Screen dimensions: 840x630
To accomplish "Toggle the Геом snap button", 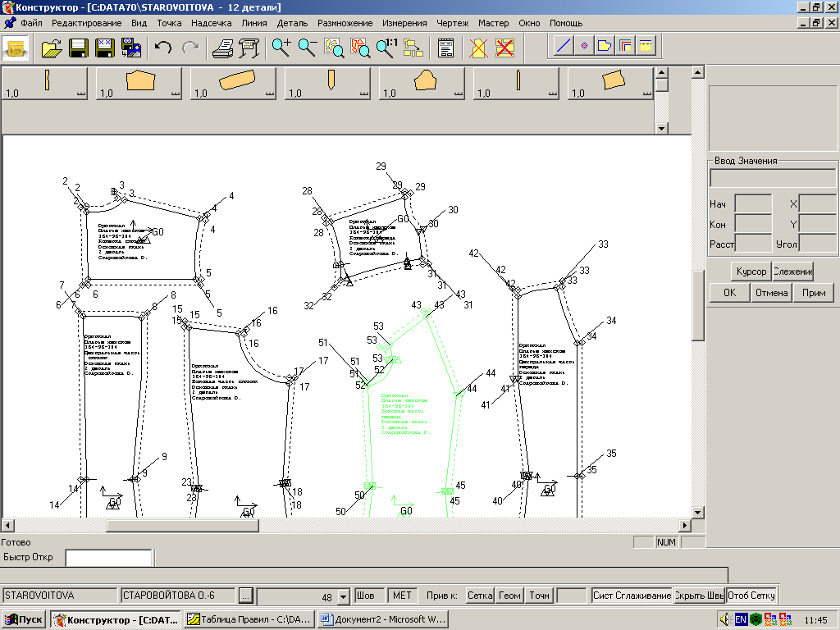I will 509,596.
